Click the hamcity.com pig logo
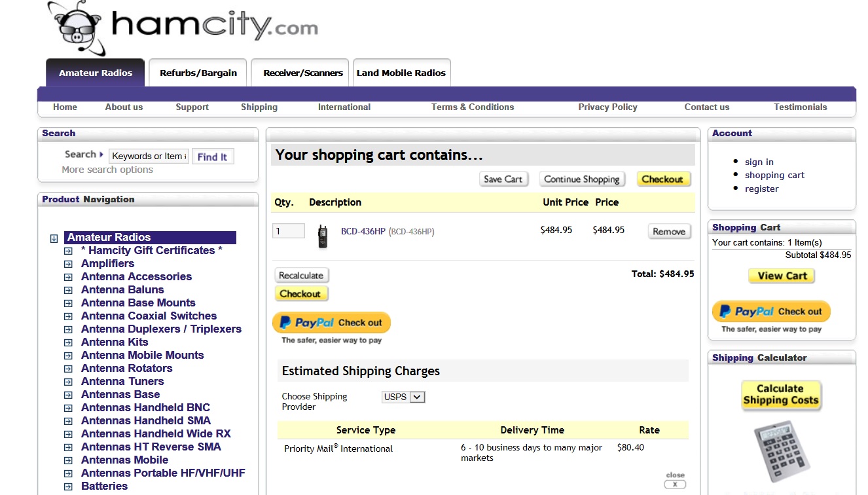Screen dimensions: 868x495 tap(183, 27)
